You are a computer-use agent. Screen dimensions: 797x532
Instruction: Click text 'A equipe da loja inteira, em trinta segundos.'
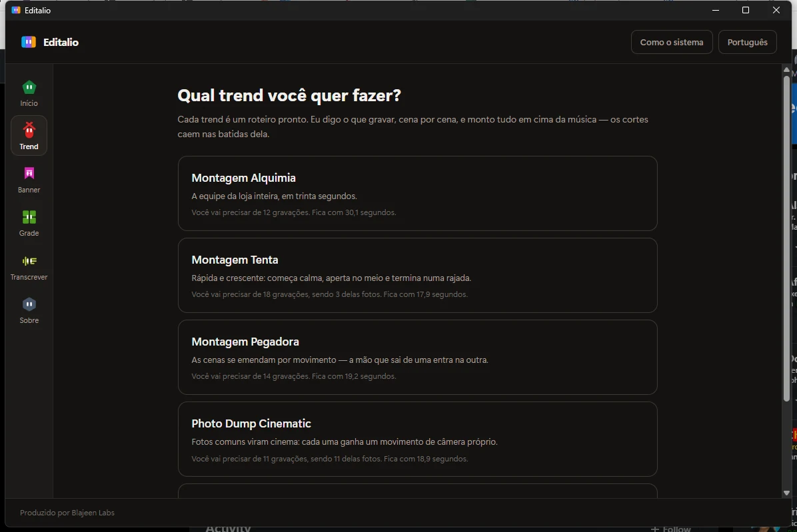274,196
